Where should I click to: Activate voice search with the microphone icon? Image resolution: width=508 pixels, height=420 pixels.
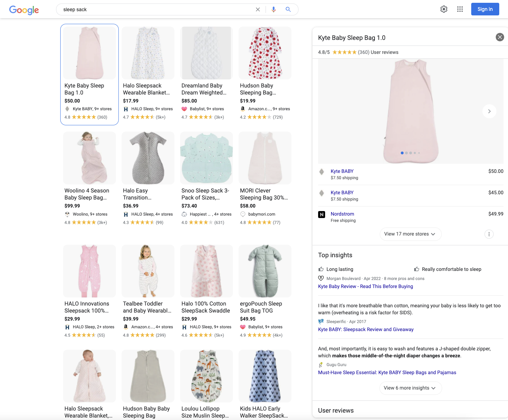(274, 9)
